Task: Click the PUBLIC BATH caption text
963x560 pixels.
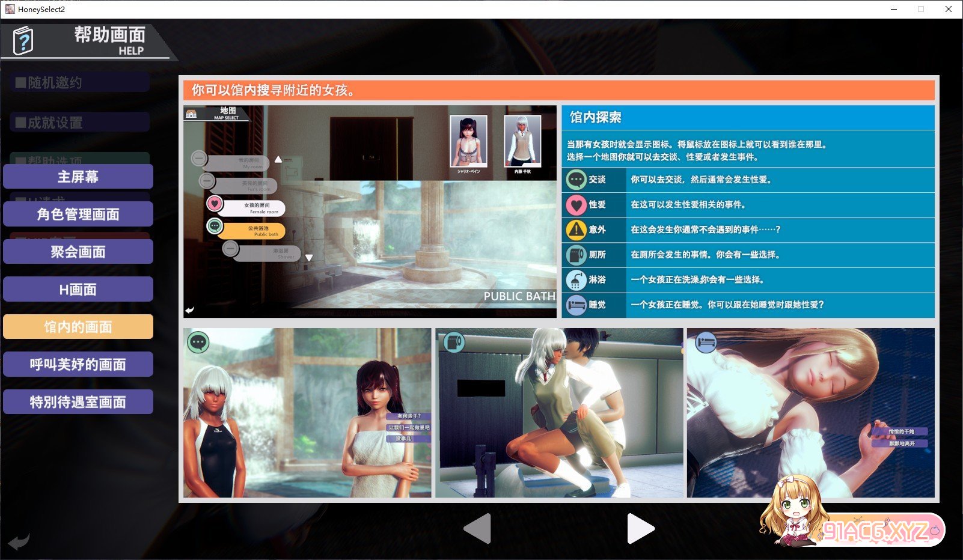Action: (519, 296)
